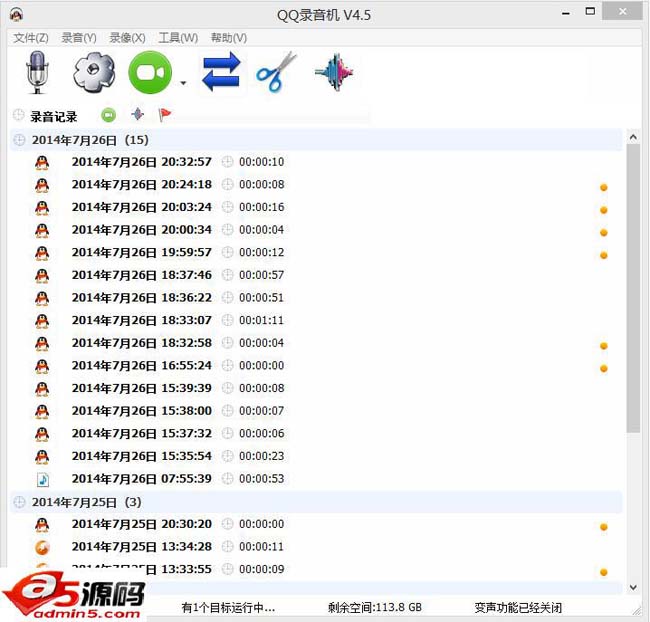Click QQ penguin icon of 20:32:57 recording

[42, 163]
